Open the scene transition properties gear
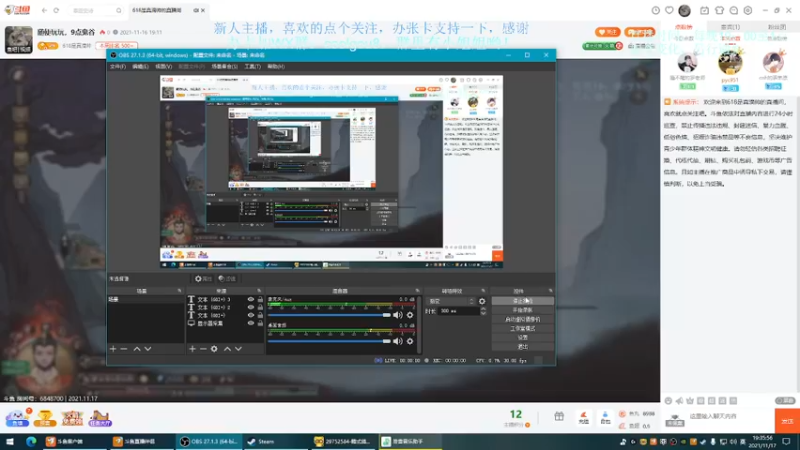Viewport: 800px width, 450px height. pyautogui.click(x=482, y=301)
